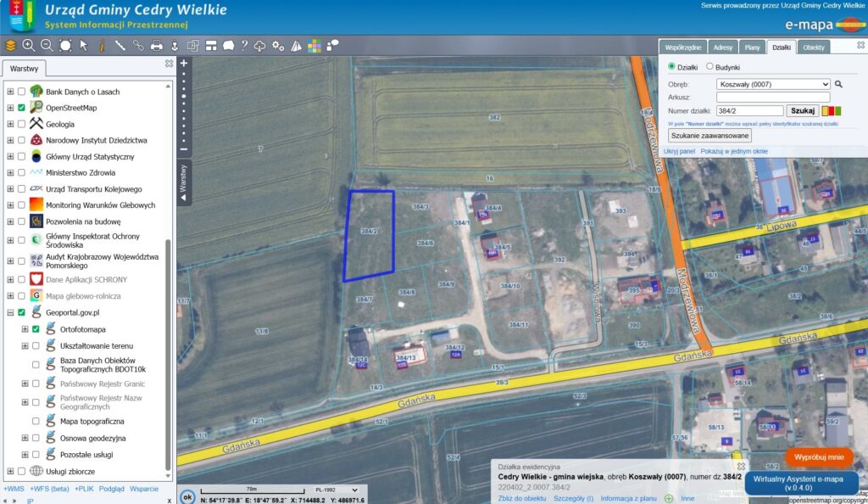Click the magnifier next to Obręb dropdown

point(838,84)
